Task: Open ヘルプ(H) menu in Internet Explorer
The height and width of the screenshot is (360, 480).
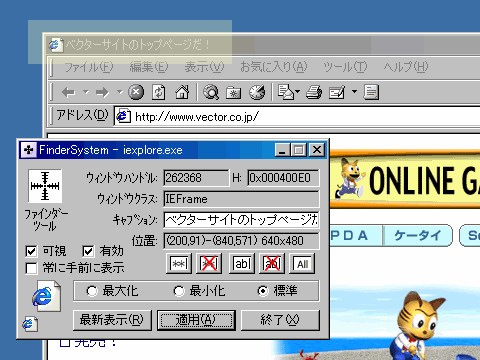Action: pyautogui.click(x=406, y=67)
